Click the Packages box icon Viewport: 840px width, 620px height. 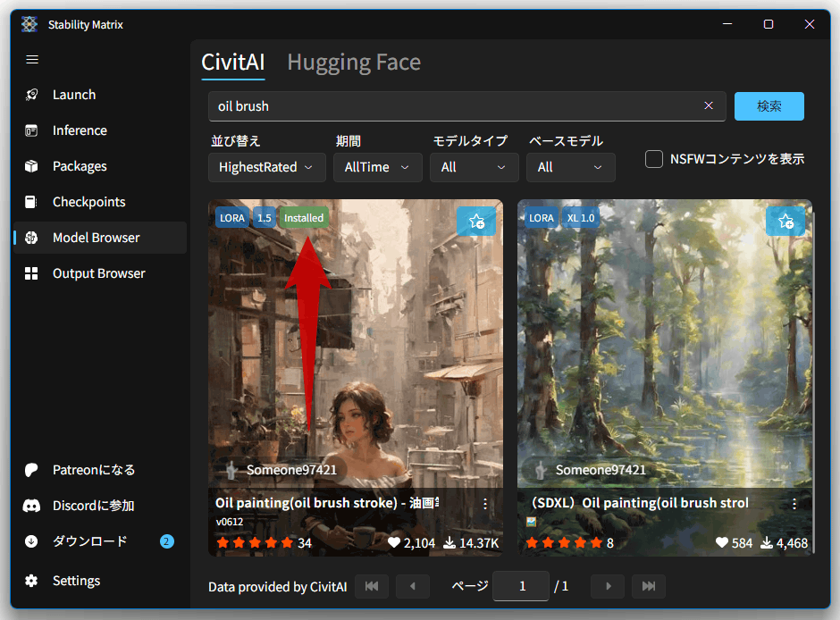click(x=31, y=166)
